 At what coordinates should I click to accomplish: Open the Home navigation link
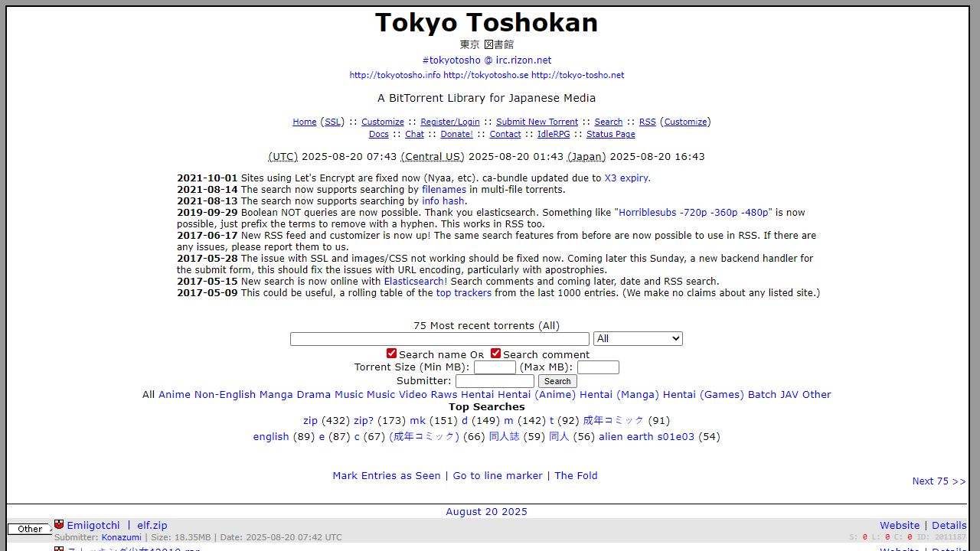[x=305, y=122]
